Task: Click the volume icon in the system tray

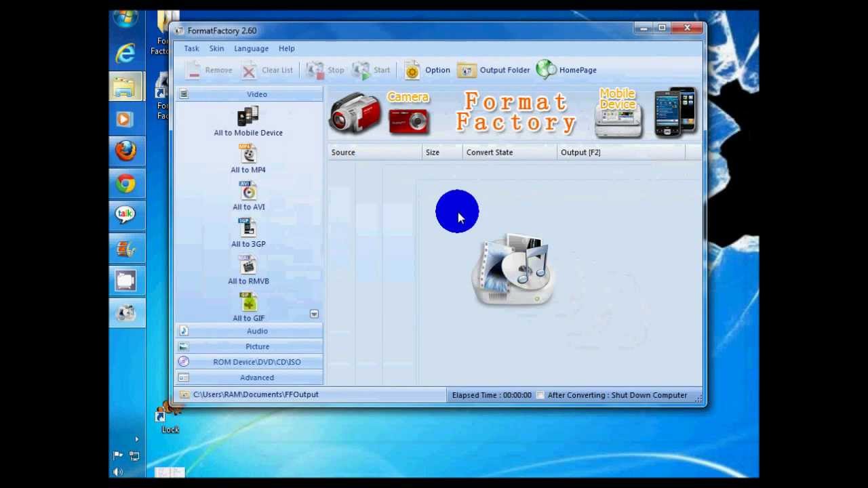Action: [x=119, y=472]
